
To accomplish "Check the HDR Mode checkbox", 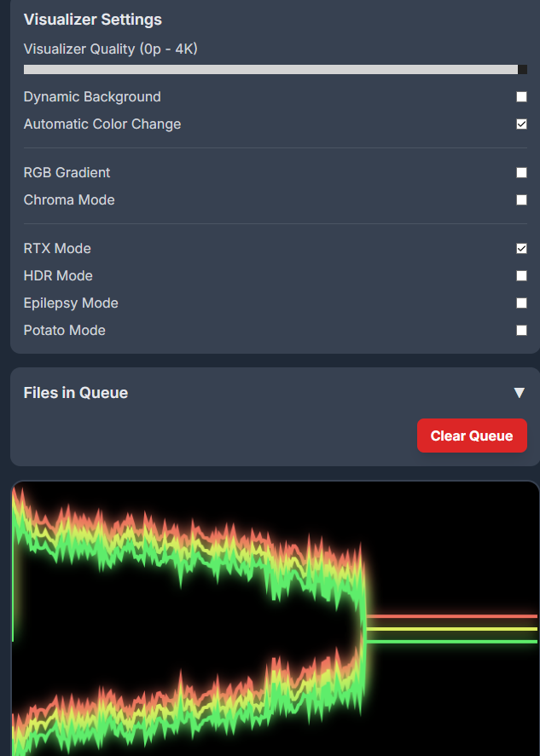I will (x=521, y=276).
